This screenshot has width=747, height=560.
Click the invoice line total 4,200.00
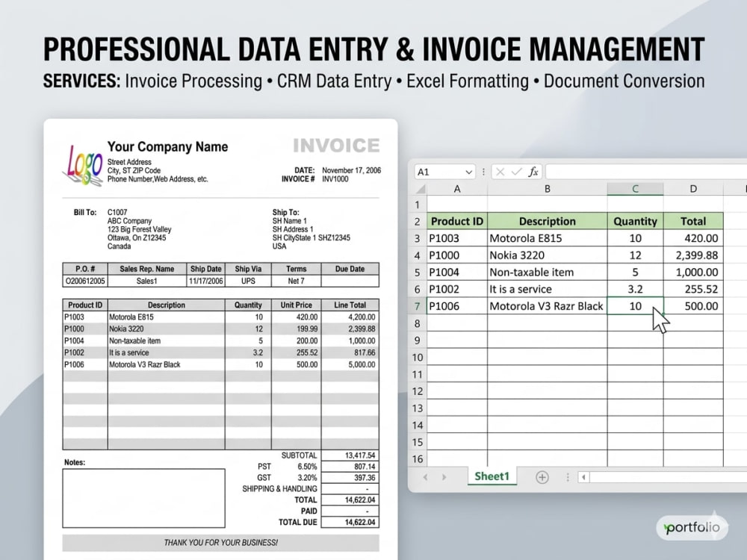(x=362, y=317)
